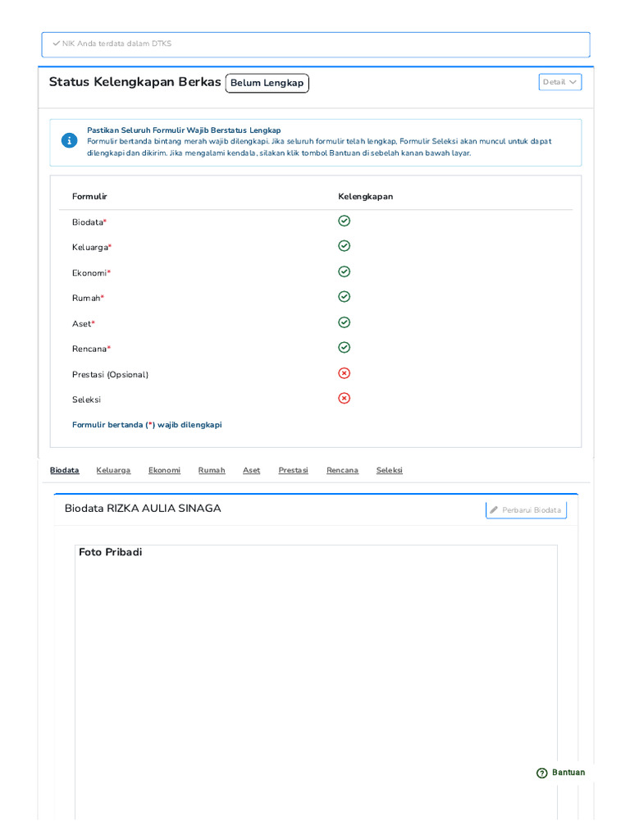
Task: Click the red X icon for Seleksi
Action: pos(345,399)
